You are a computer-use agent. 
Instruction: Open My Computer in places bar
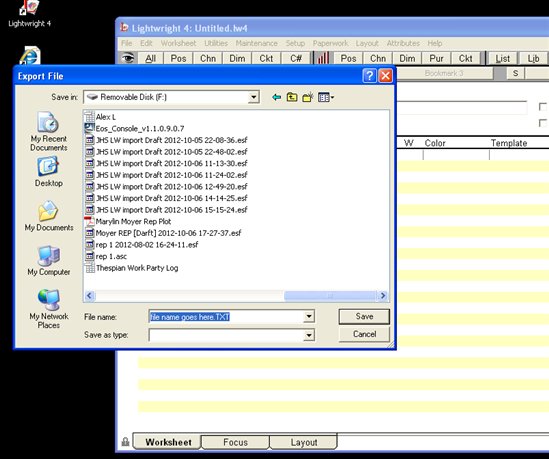click(49, 260)
